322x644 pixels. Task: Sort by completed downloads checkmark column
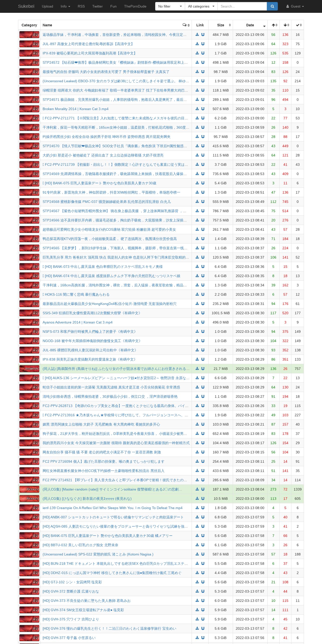tap(298, 25)
